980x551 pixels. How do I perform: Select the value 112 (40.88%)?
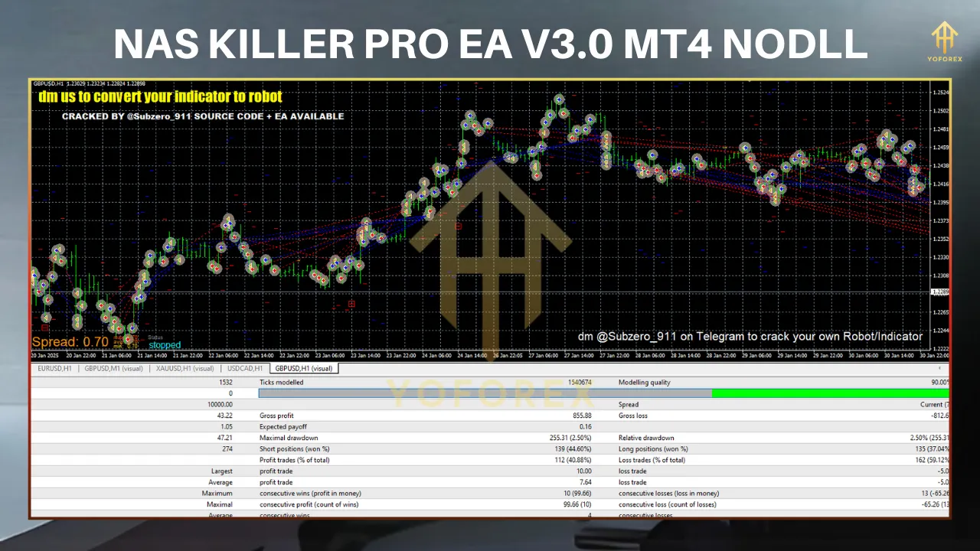tap(571, 460)
